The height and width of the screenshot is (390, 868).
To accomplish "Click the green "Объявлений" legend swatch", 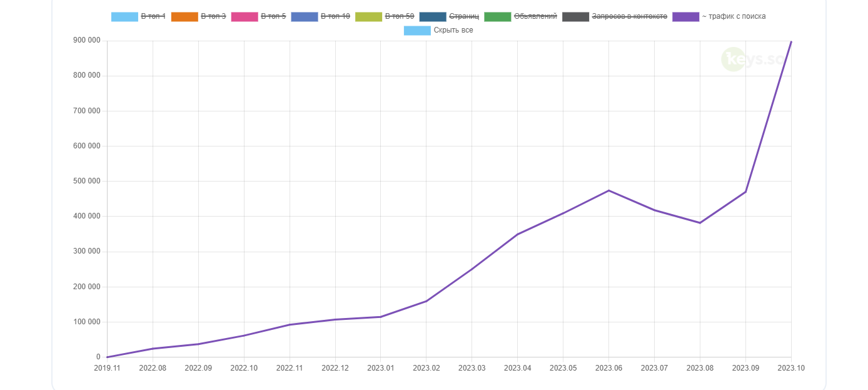I will pos(498,16).
